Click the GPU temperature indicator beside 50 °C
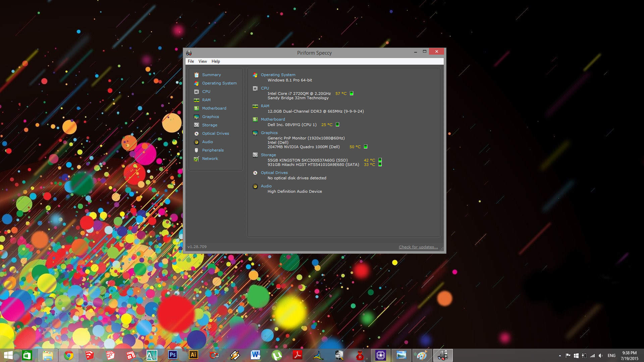The height and width of the screenshot is (362, 644). (366, 146)
